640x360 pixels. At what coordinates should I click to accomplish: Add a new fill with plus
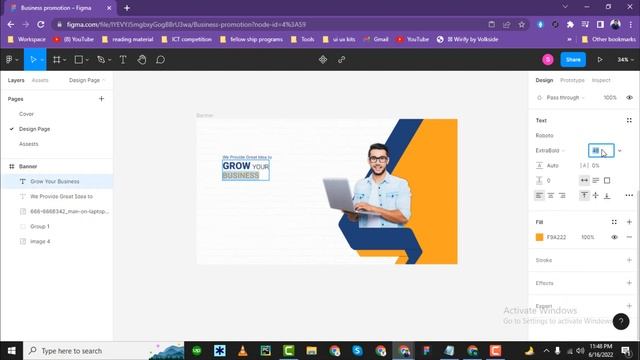(629, 222)
